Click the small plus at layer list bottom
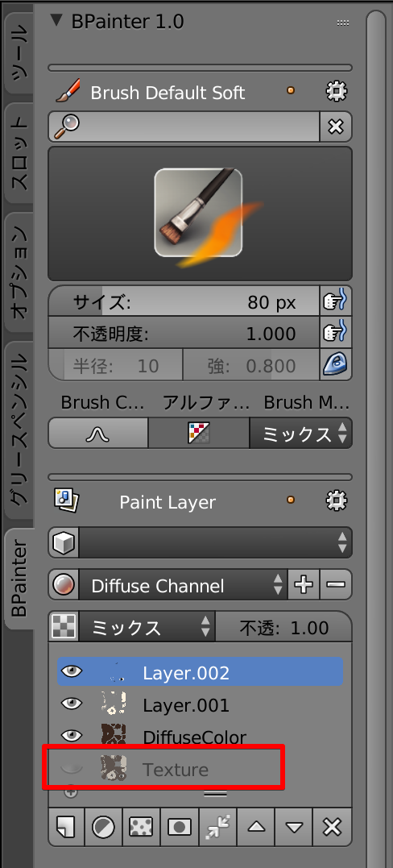 71,791
